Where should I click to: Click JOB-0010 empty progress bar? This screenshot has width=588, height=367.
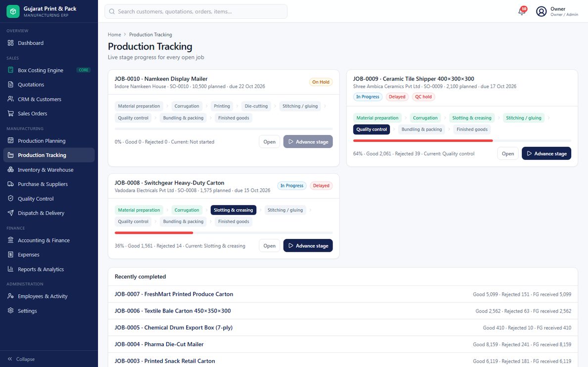[x=224, y=129]
